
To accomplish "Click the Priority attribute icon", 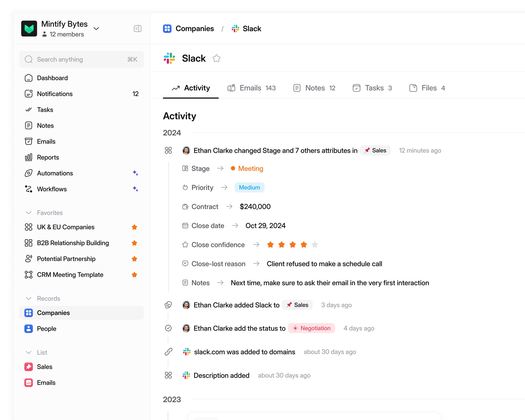I will (185, 187).
